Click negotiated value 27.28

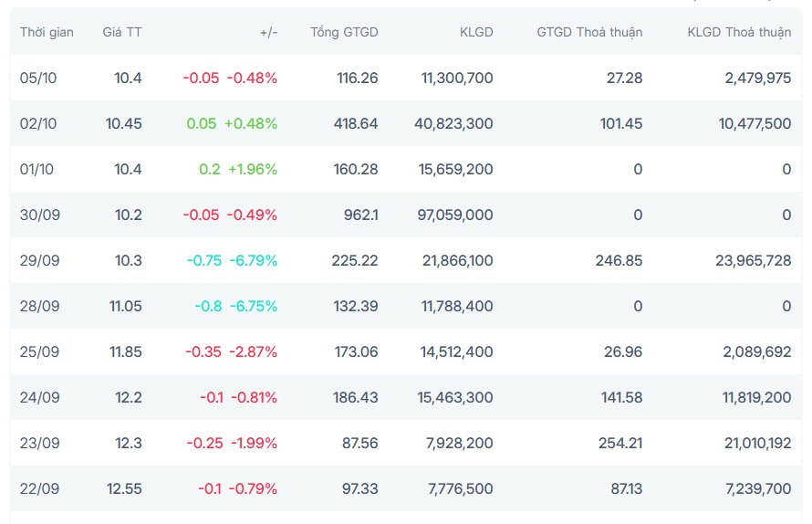(625, 78)
